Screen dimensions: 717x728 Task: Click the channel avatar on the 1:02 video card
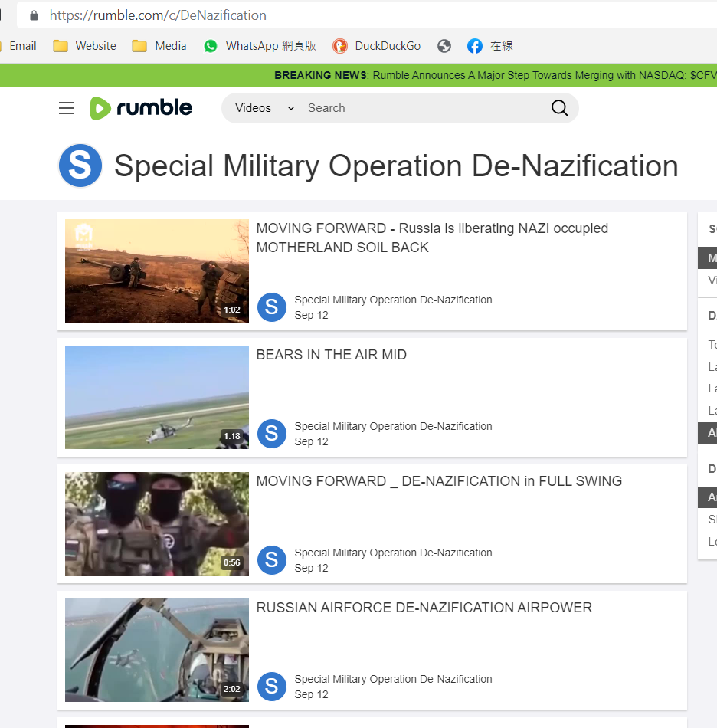(x=271, y=307)
